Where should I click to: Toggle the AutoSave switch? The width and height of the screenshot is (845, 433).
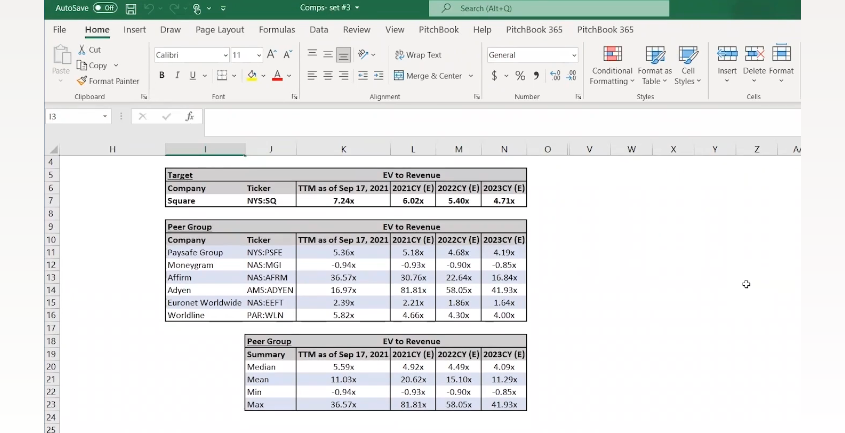click(x=105, y=8)
